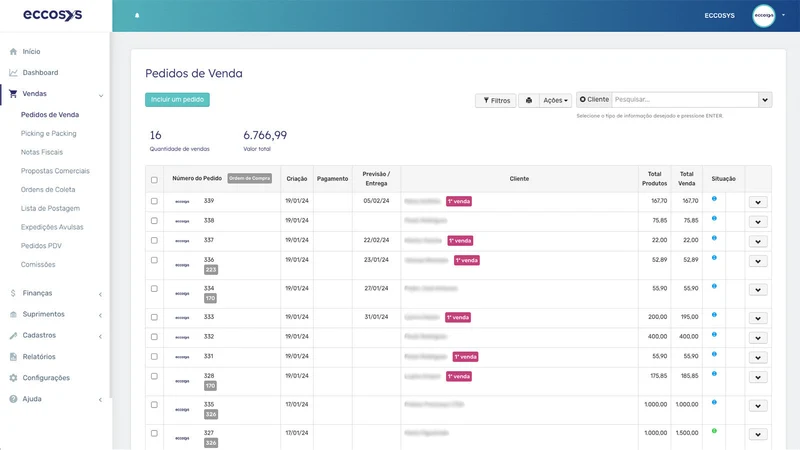Click the 1ª venda badge on order 339

[x=459, y=201]
